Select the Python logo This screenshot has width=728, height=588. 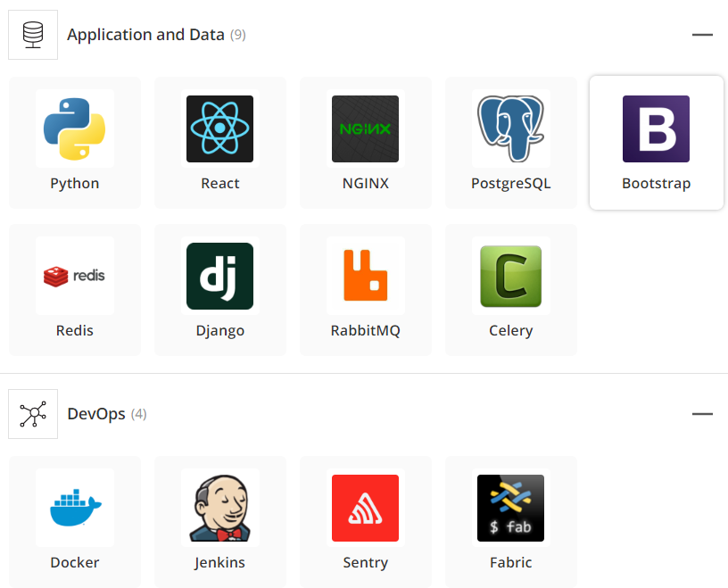(74, 128)
